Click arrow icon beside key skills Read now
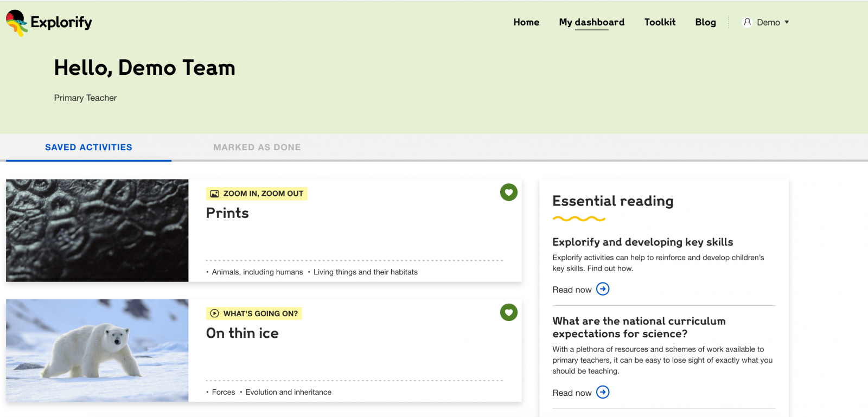The height and width of the screenshot is (417, 868). coord(603,289)
